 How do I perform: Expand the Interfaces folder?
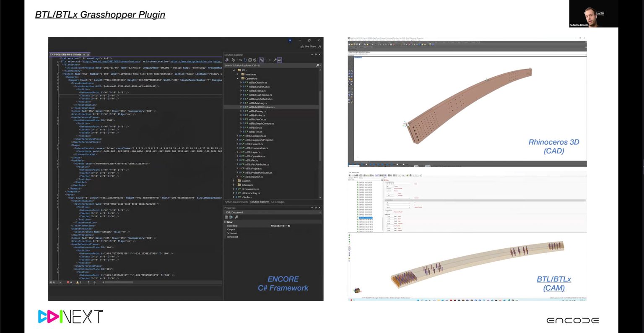(x=238, y=74)
